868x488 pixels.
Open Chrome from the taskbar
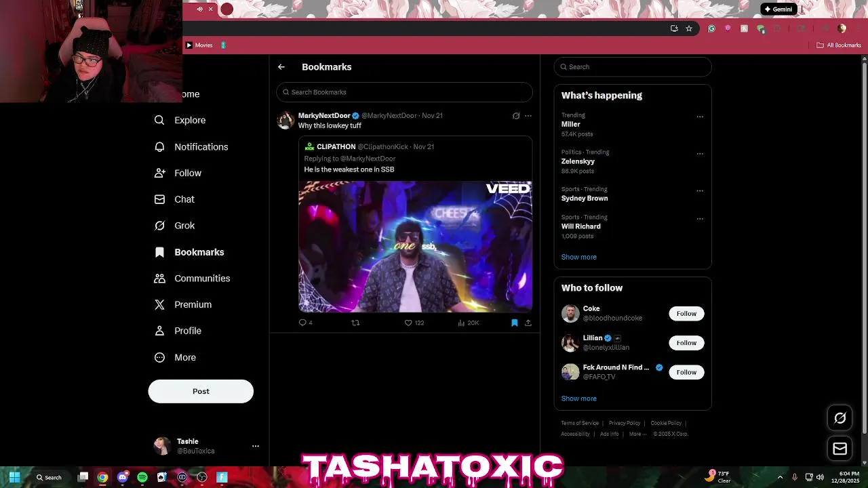(x=102, y=477)
